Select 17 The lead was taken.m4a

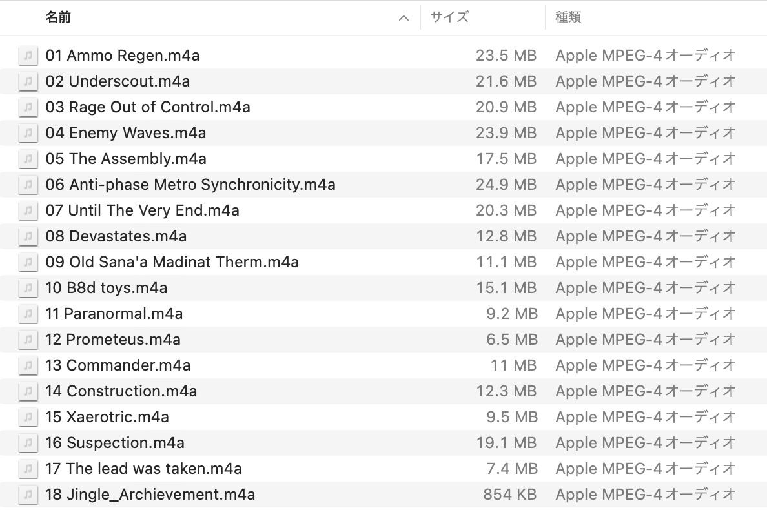click(x=143, y=469)
